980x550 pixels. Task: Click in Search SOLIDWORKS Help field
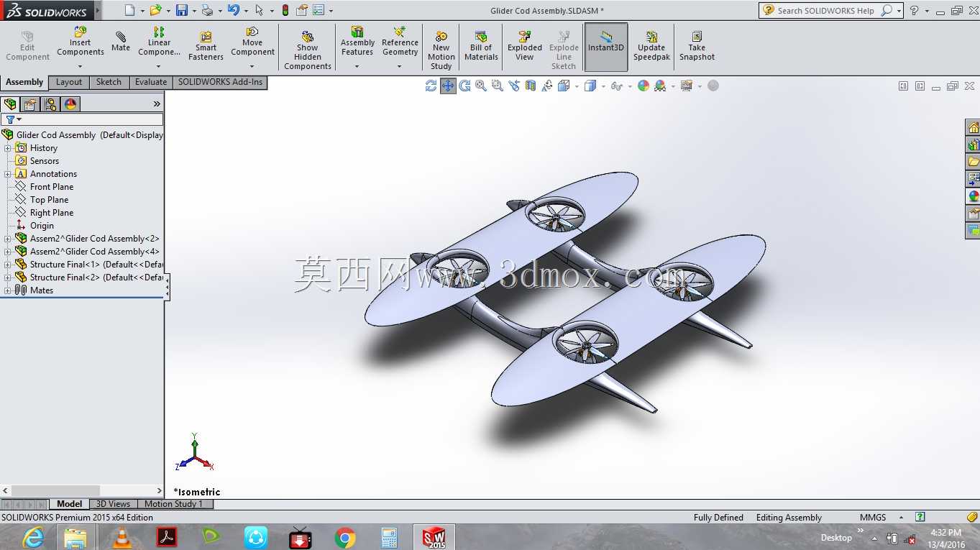click(x=827, y=10)
